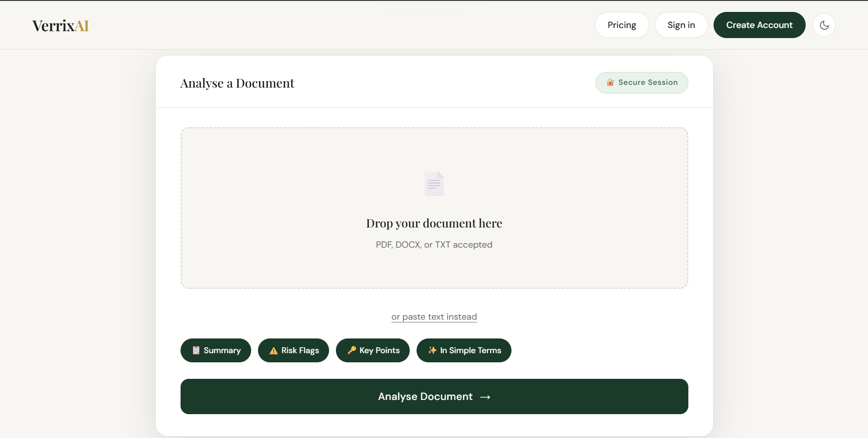Toggle the Key Points option
Screen dimensions: 868x438
tap(373, 350)
